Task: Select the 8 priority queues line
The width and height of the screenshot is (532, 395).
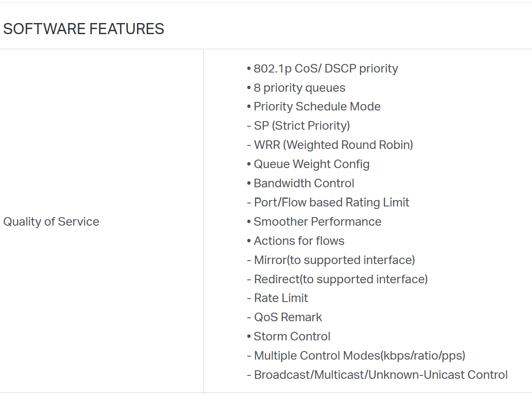Action: pos(296,88)
